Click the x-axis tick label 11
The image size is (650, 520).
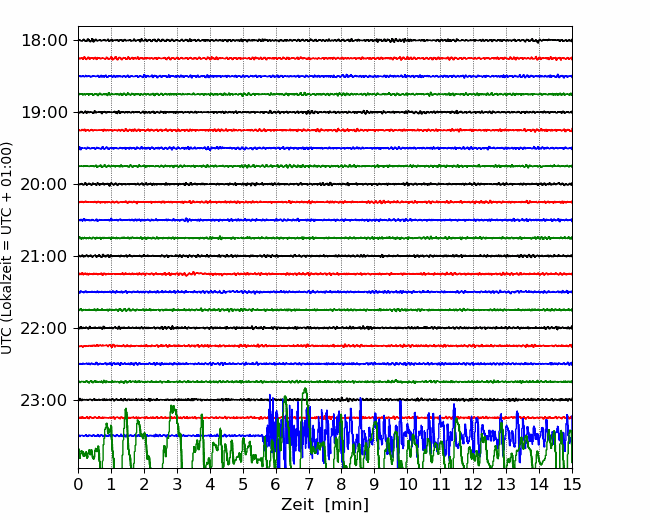(x=441, y=484)
